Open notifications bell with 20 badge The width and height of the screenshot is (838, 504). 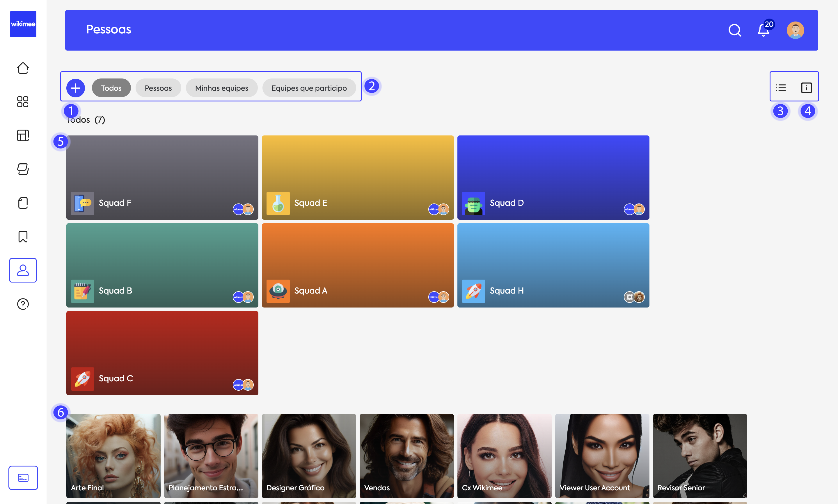click(764, 30)
